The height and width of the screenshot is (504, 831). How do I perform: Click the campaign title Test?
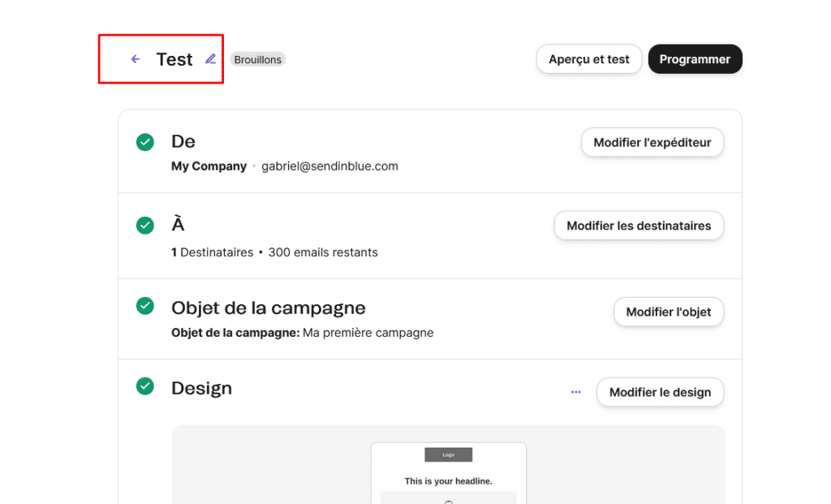click(174, 59)
